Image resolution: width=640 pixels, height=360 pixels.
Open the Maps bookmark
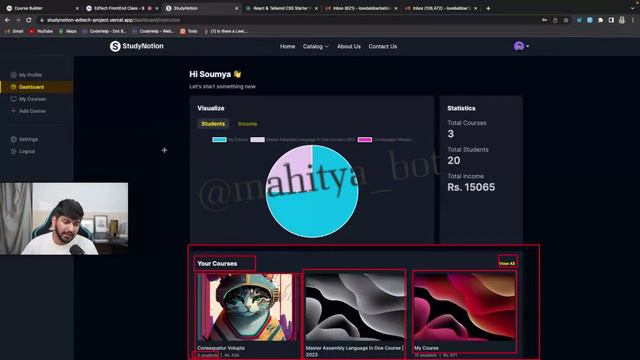tap(68, 31)
